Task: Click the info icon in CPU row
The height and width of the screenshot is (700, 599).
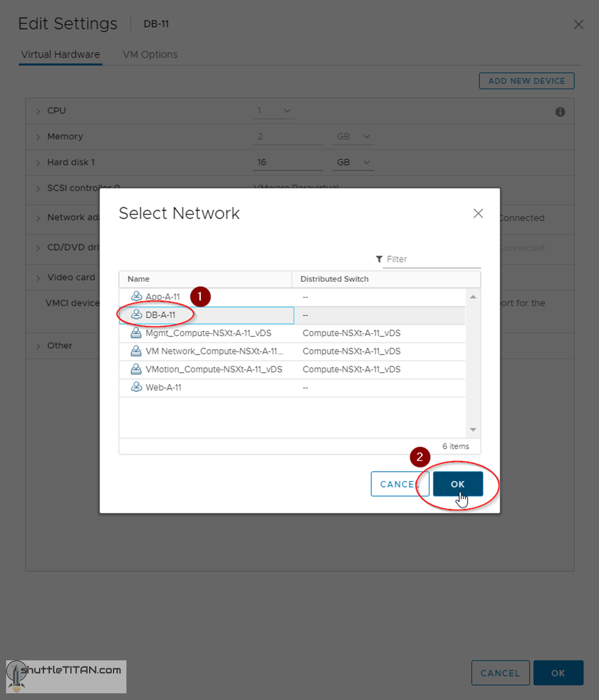Action: 560,112
